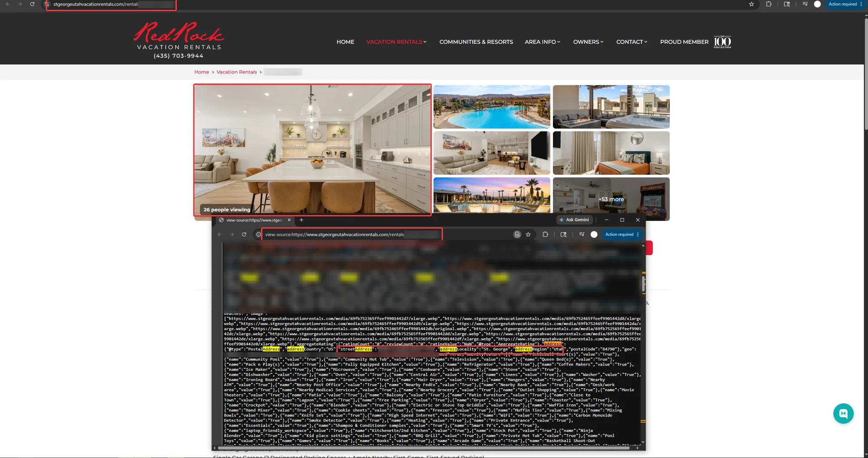This screenshot has width=868, height=458.
Task: Expand the OWNERS nav dropdown
Action: coord(588,42)
